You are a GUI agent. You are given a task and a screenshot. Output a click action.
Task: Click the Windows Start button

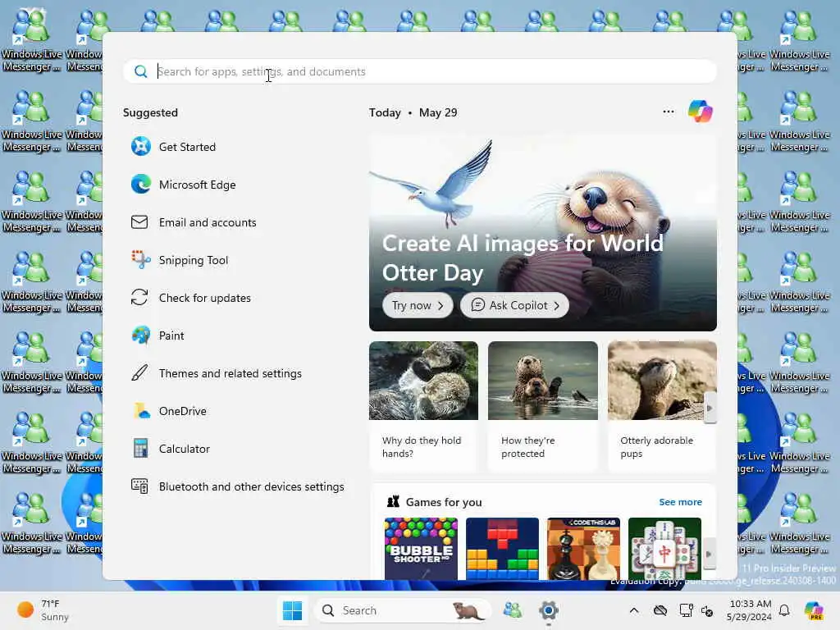coord(293,610)
